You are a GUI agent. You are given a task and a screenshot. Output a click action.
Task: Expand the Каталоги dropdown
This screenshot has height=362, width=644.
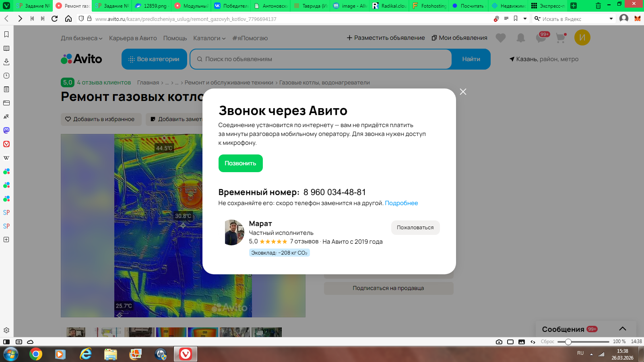pyautogui.click(x=209, y=38)
